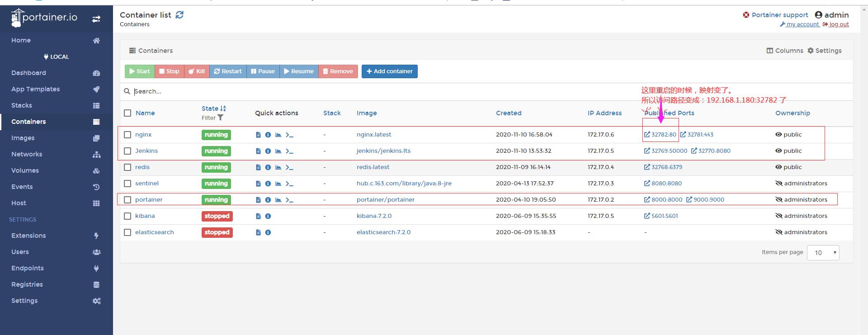Image resolution: width=868 pixels, height=335 pixels.
Task: Open console icon for Jenkins container
Action: tap(290, 151)
